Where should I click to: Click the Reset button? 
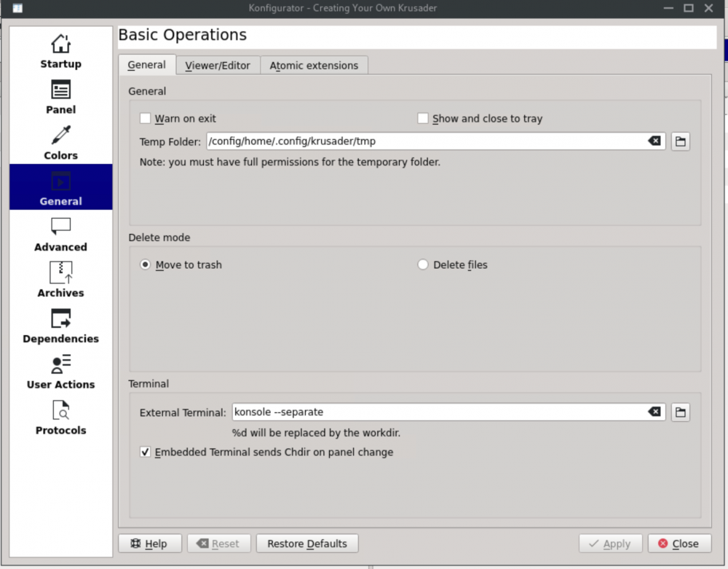[218, 544]
